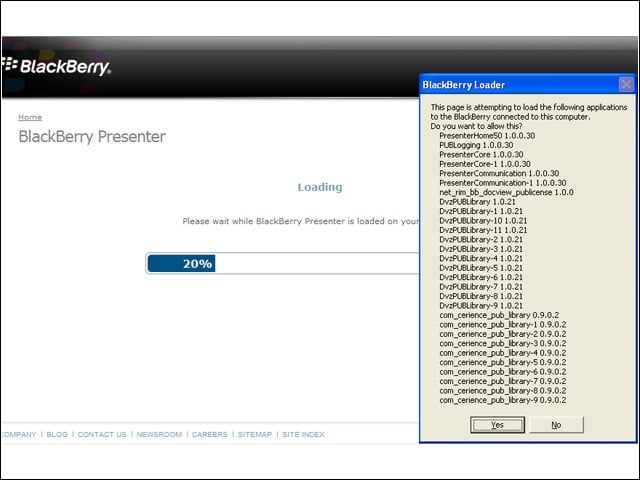Select DvzPUBLibrary-10 1.0.21 entry
Image resolution: width=640 pixels, height=480 pixels.
point(483,220)
